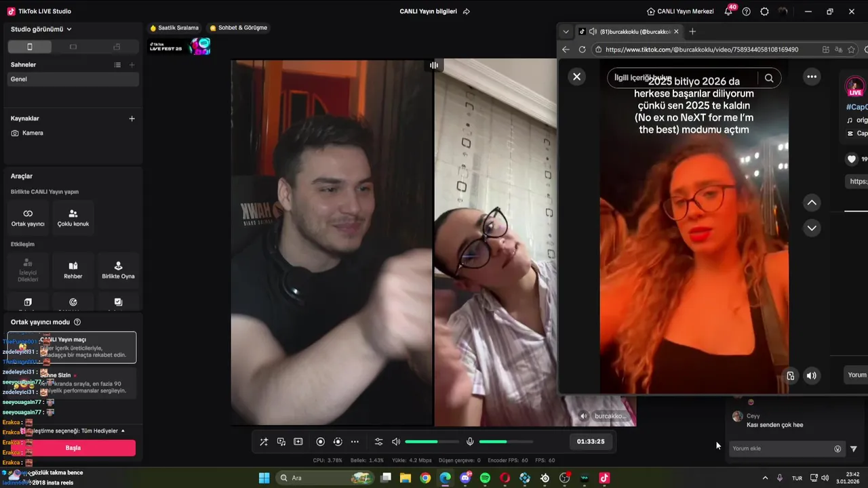Click the 01:33:25 live timer
Viewport: 868px width, 488px height.
pyautogui.click(x=591, y=441)
